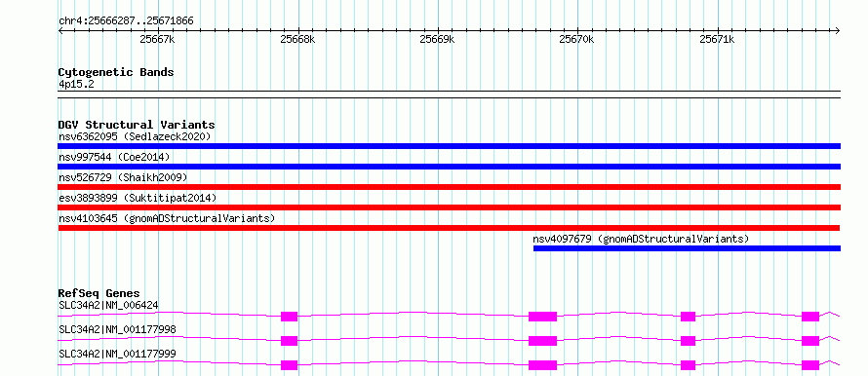
Task: Click the ruler's right arrowhead
Action: point(838,30)
